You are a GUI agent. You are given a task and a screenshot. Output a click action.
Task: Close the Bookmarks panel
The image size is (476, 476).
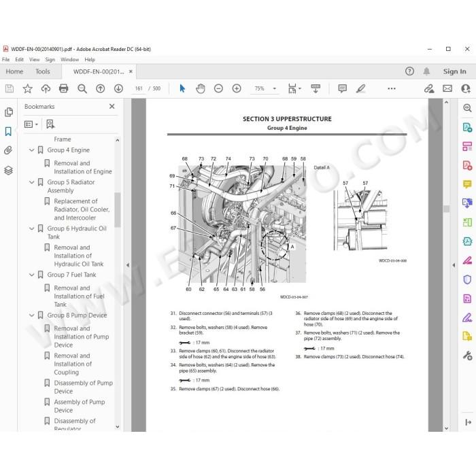coord(112,106)
